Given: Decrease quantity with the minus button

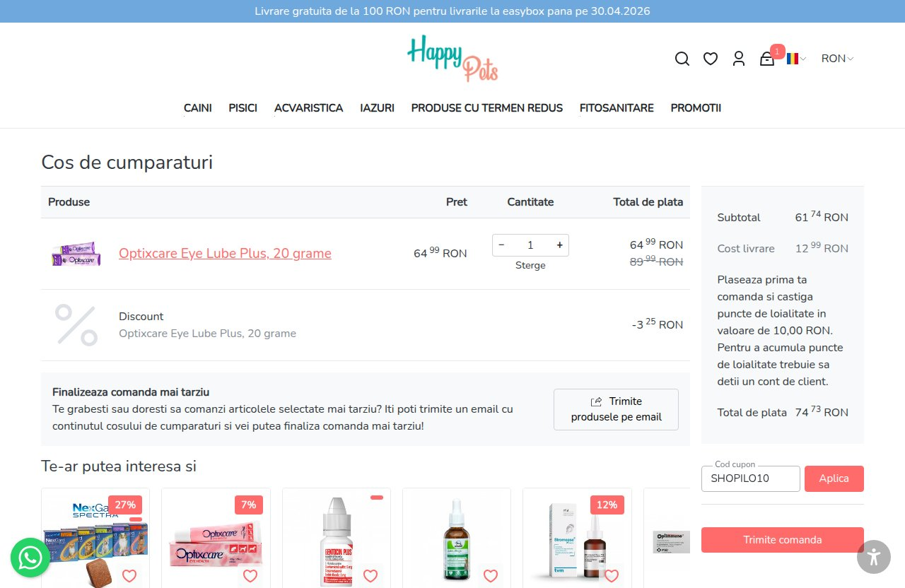Looking at the screenshot, I should pyautogui.click(x=502, y=245).
